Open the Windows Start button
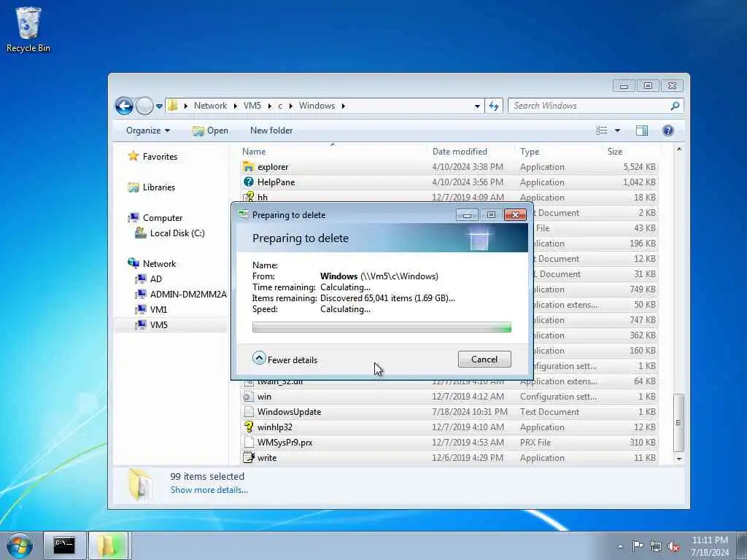Image resolution: width=747 pixels, height=560 pixels. [x=20, y=546]
